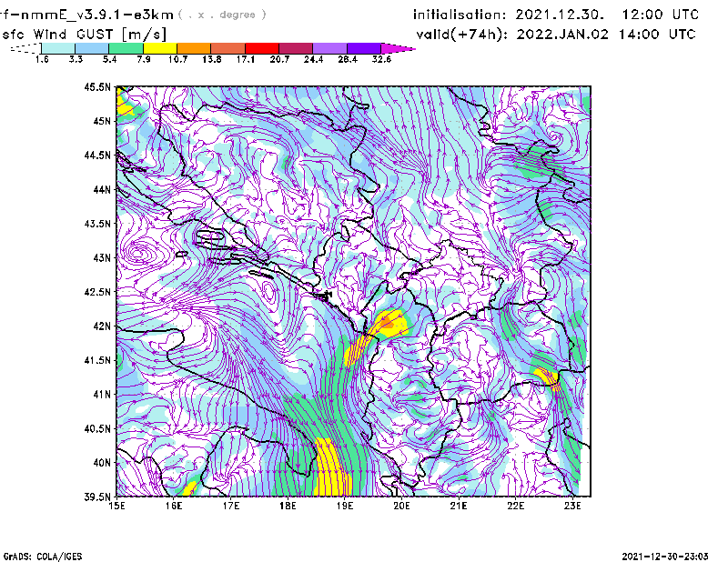Click the 43.5N latitude label

coord(97,223)
